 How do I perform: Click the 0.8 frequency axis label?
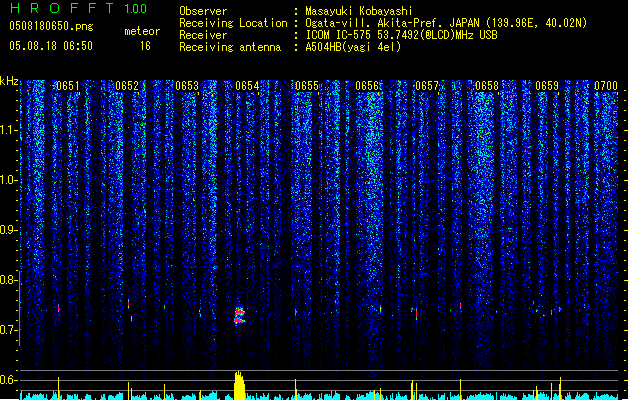(8, 280)
